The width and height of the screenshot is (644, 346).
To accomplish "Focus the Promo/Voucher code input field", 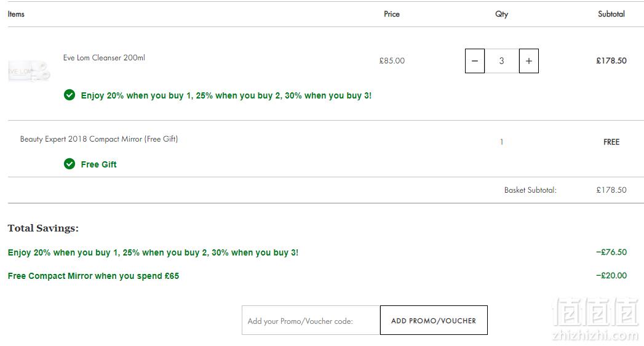I will point(311,321).
